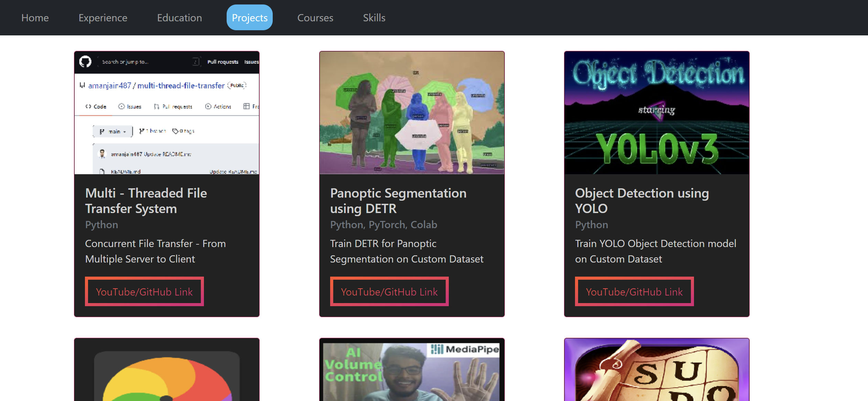Click the Python, PyTorch, Colab subtitle text
This screenshot has width=868, height=401.
pyautogui.click(x=383, y=224)
